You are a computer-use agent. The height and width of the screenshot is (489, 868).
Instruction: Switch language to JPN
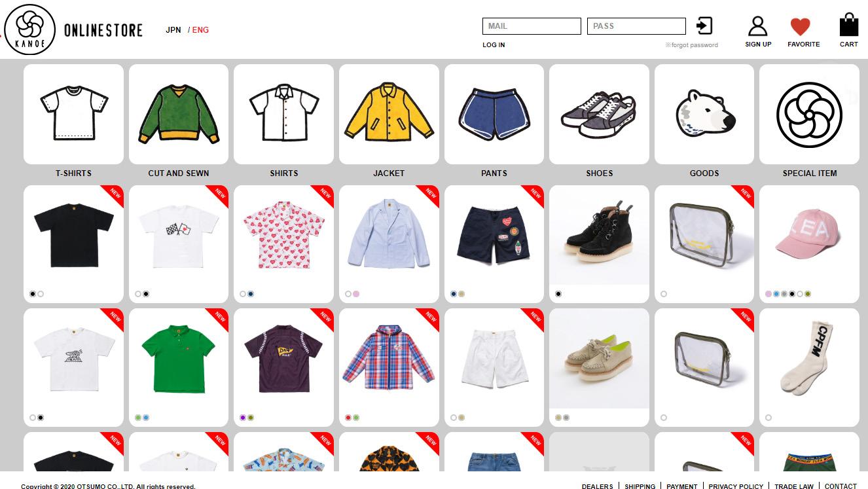173,30
